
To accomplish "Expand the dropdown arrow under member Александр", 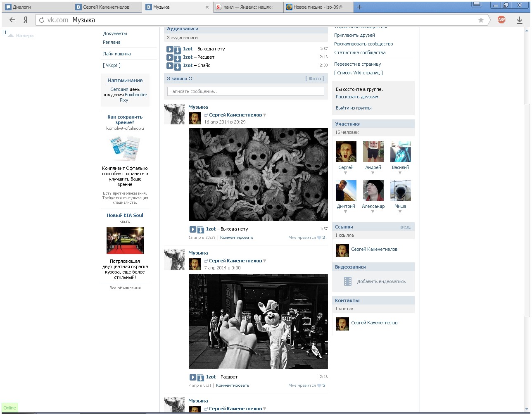I will pyautogui.click(x=373, y=212).
